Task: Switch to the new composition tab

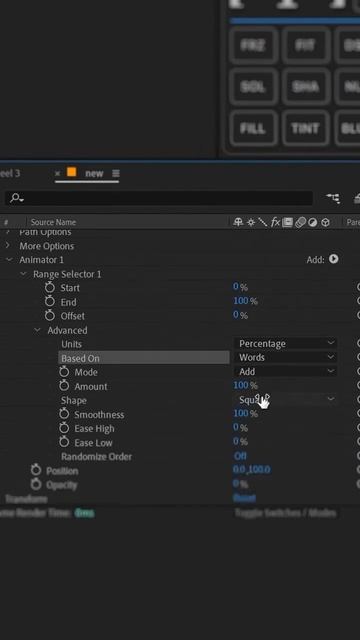Action: (x=94, y=173)
